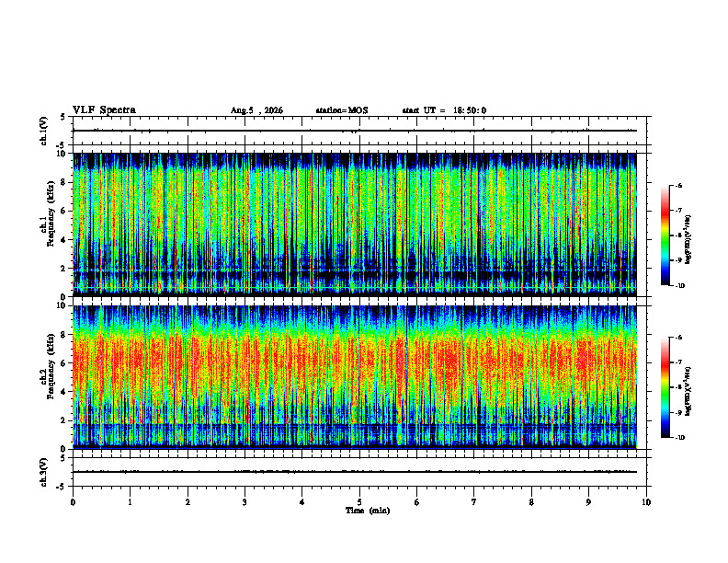Click ch.1 frequency tick label "6"
The height and width of the screenshot is (563, 728).
pos(63,212)
